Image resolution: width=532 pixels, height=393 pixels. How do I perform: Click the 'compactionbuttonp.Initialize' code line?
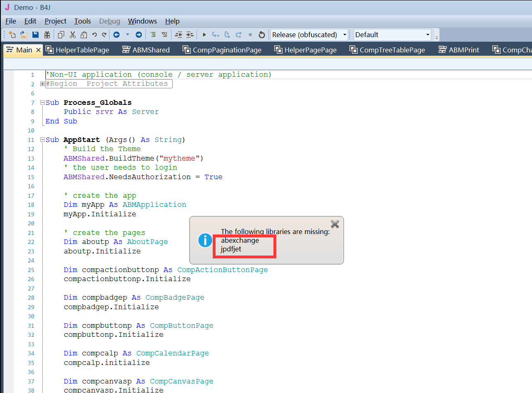coord(127,279)
